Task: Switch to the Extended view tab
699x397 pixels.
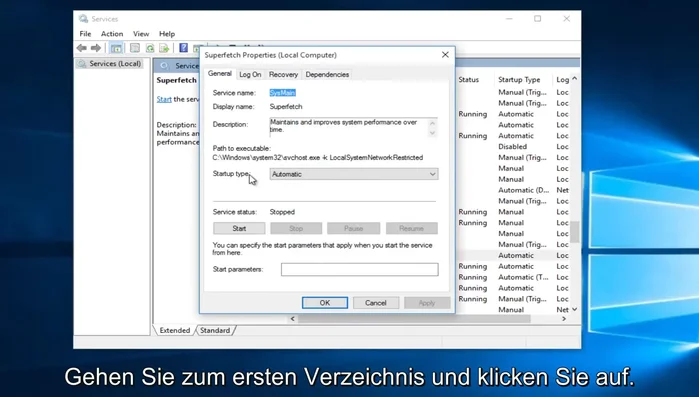Action: 174,330
